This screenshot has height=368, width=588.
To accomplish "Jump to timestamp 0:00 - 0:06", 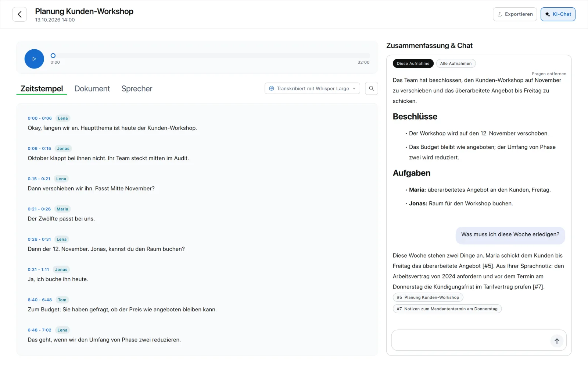I will pyautogui.click(x=40, y=118).
